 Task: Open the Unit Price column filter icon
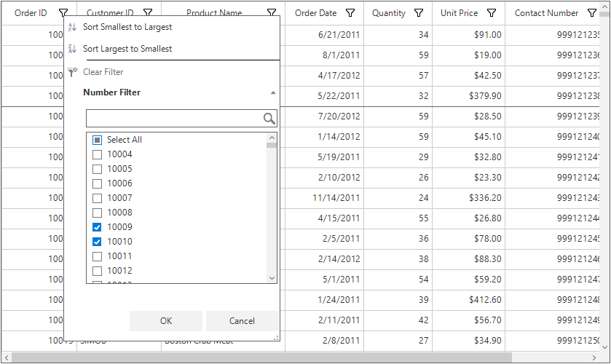492,13
